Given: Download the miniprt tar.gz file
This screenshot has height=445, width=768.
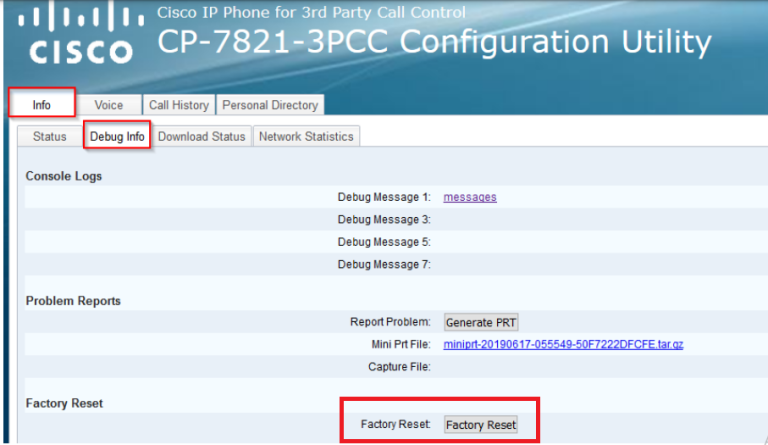Looking at the screenshot, I should click(x=563, y=344).
